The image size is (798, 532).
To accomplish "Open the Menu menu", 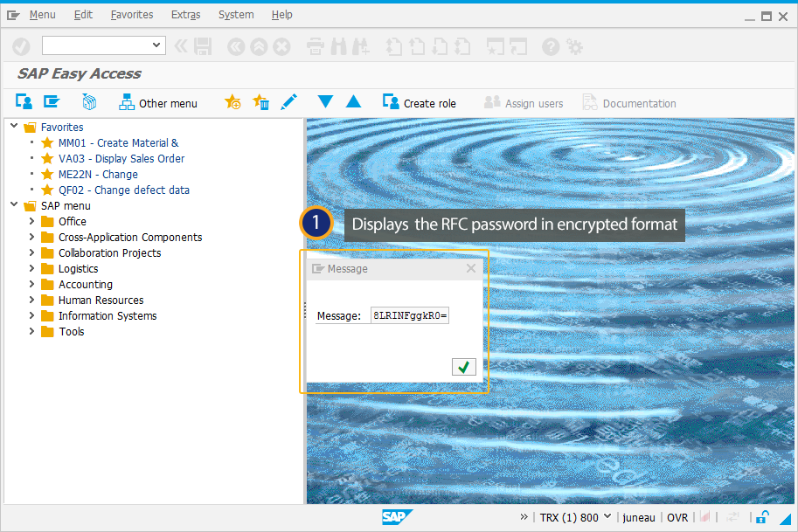I will pyautogui.click(x=42, y=15).
